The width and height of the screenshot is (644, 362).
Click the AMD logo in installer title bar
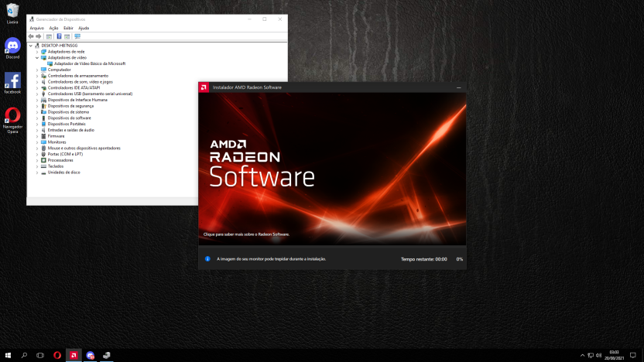pyautogui.click(x=204, y=87)
